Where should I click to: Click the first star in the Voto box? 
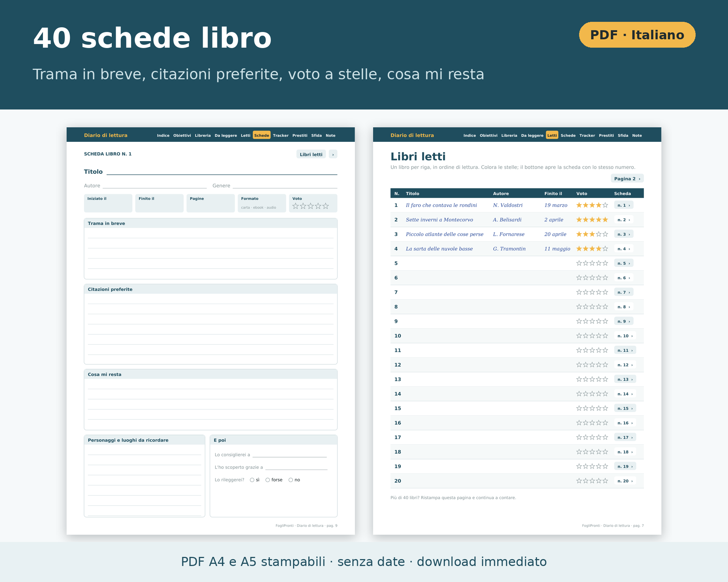click(296, 206)
